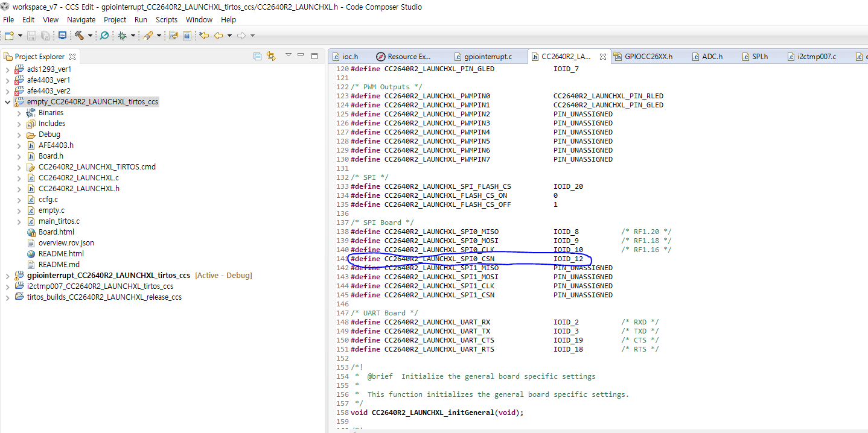This screenshot has height=433, width=868.
Task: Create a new project with the New icon
Action: point(9,36)
